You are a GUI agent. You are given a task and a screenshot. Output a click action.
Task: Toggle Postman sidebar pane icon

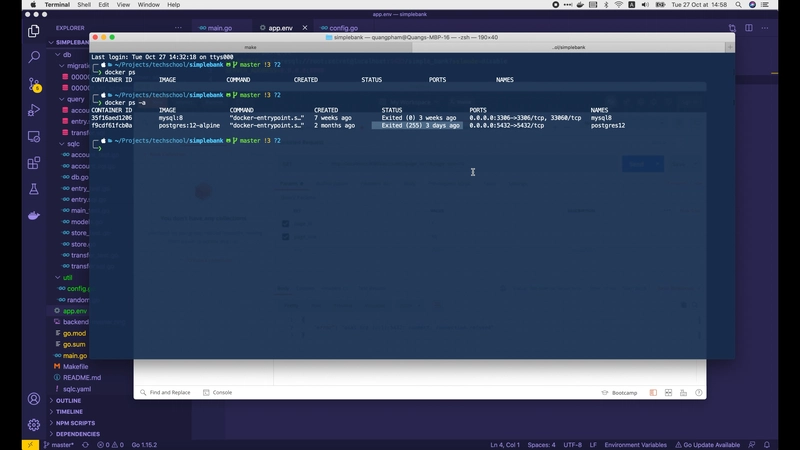pos(653,392)
